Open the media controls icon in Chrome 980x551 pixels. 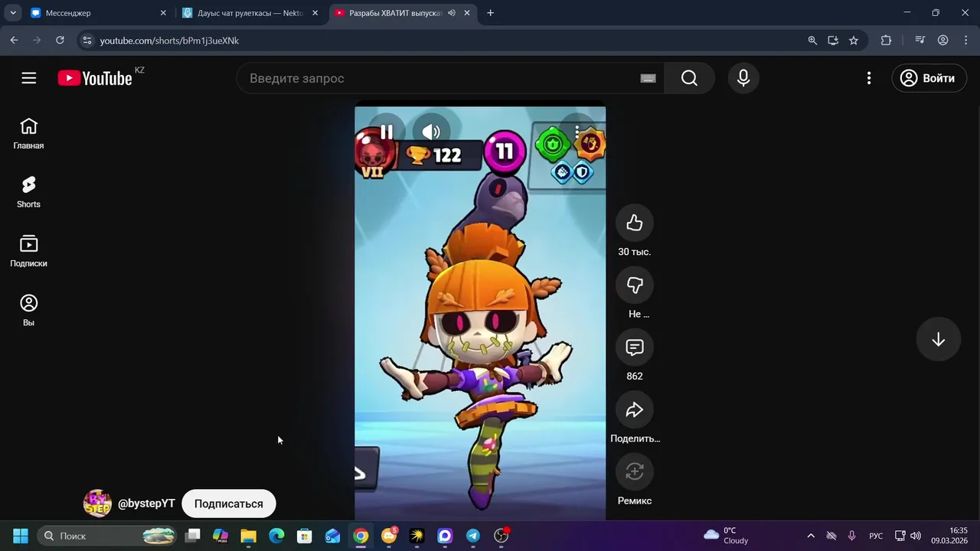920,40
